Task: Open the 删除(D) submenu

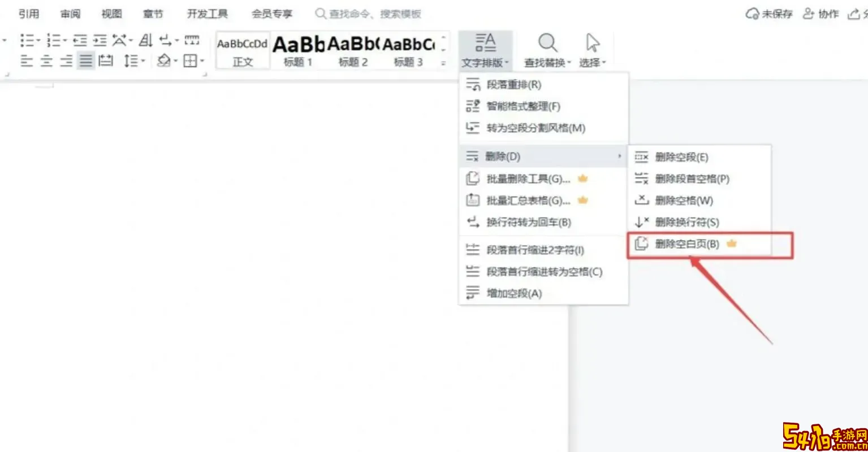Action: (543, 156)
